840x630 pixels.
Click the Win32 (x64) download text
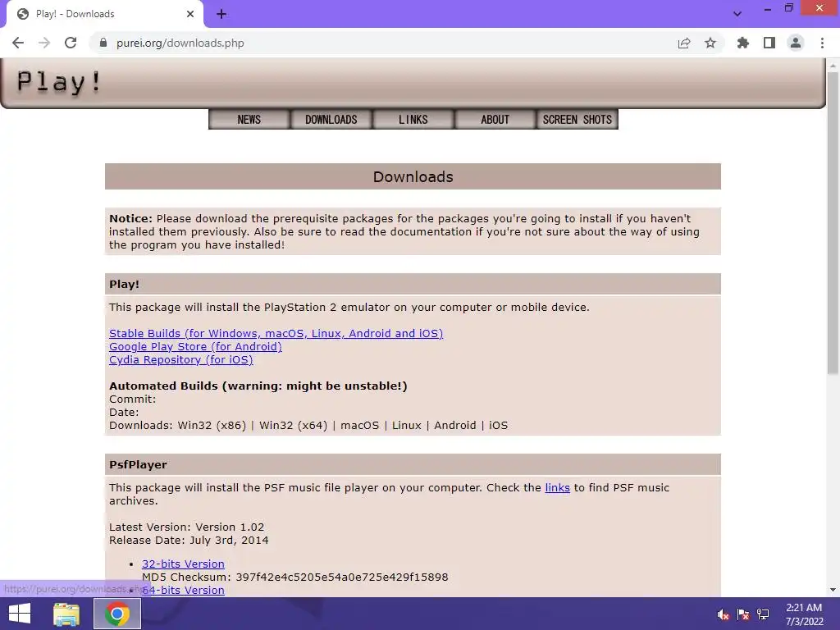click(293, 426)
